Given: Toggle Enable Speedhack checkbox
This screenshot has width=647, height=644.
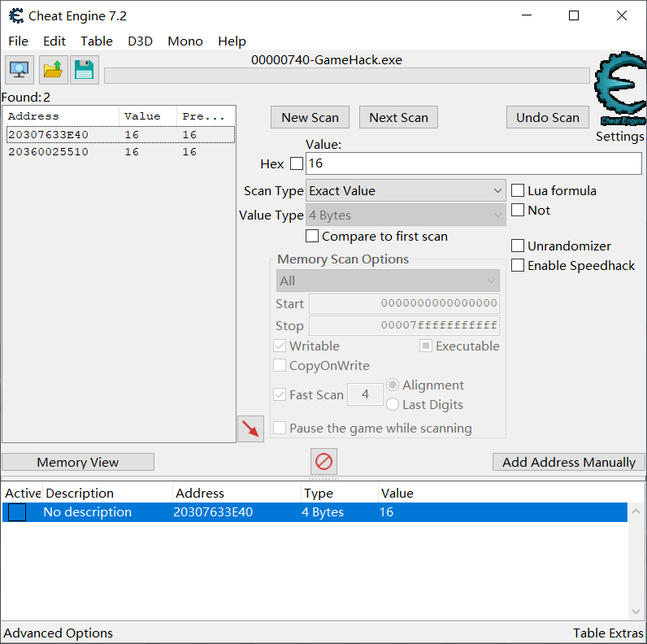Looking at the screenshot, I should pos(518,265).
